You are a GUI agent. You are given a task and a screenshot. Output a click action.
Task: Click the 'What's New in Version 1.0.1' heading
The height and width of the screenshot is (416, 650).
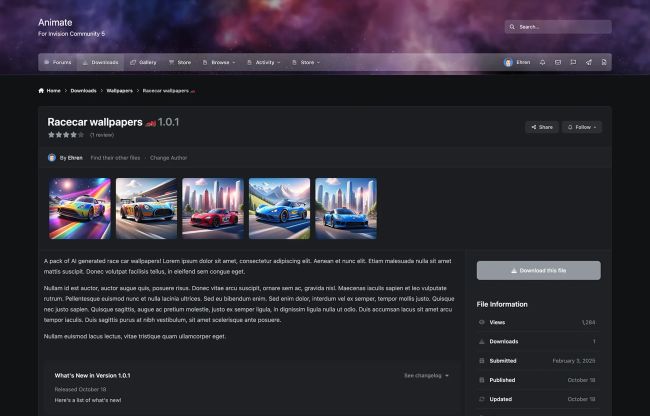[x=92, y=375]
